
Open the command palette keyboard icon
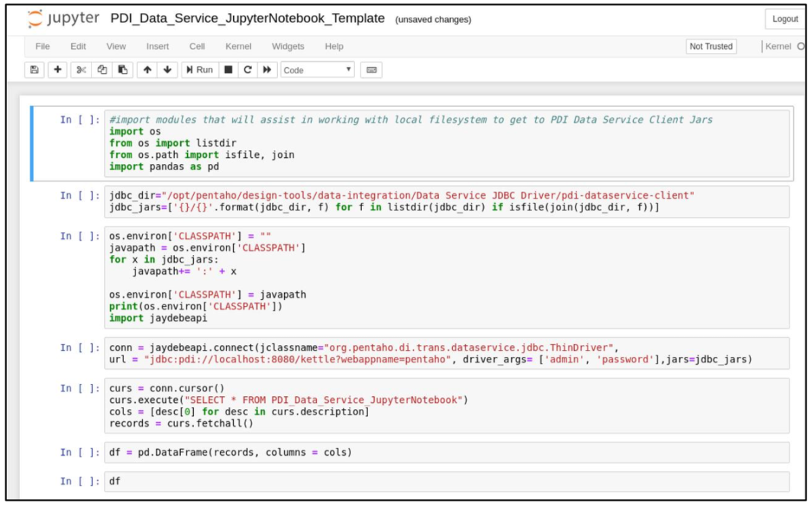371,70
